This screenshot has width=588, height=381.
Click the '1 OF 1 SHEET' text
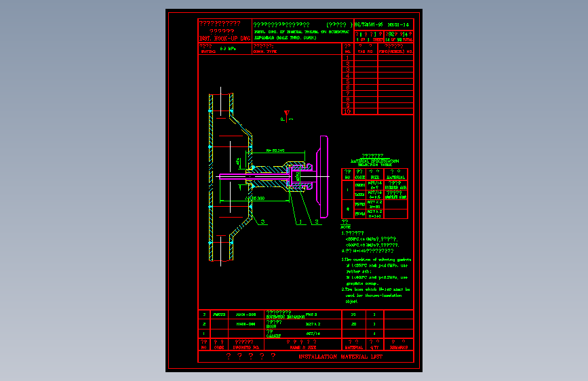click(x=370, y=39)
